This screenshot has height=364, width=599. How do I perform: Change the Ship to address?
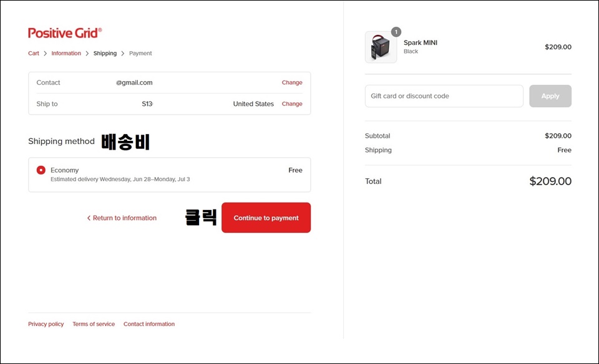[292, 104]
